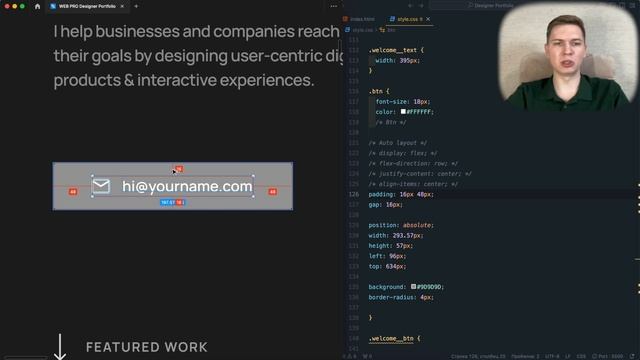Open the Figma three-dots overflow menu
640x360 pixels.
pyautogui.click(x=334, y=7)
